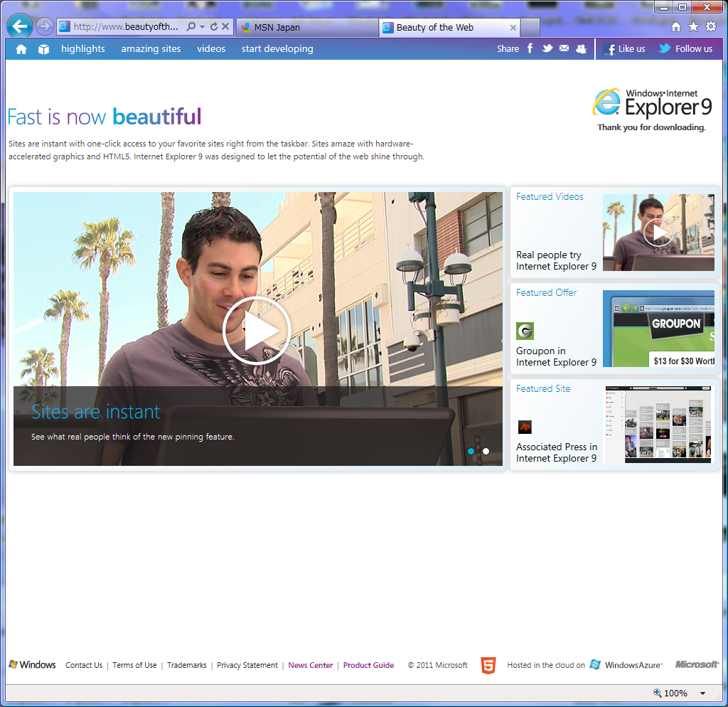Click the Featured Videos heading
The image size is (728, 707).
(550, 196)
